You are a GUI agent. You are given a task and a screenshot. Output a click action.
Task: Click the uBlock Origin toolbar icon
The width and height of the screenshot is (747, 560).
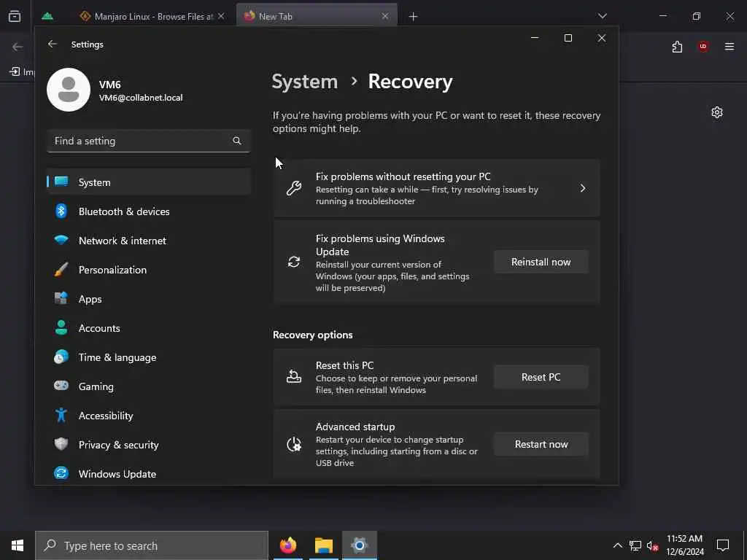pos(703,46)
